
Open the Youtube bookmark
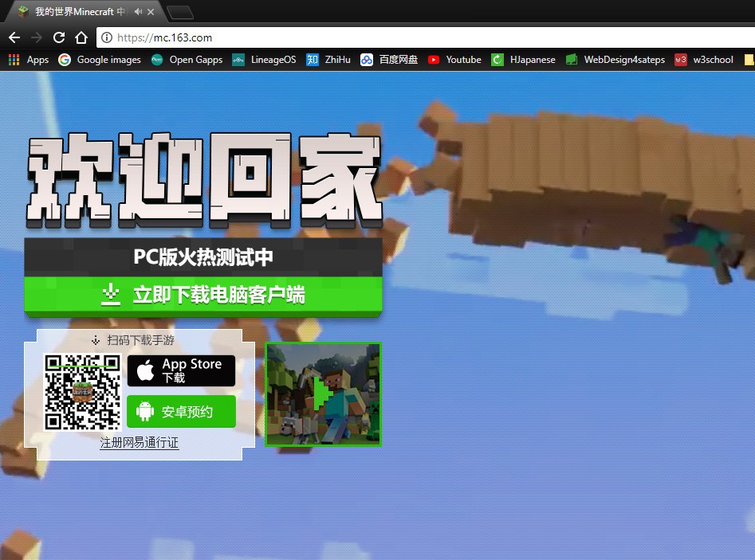point(454,60)
